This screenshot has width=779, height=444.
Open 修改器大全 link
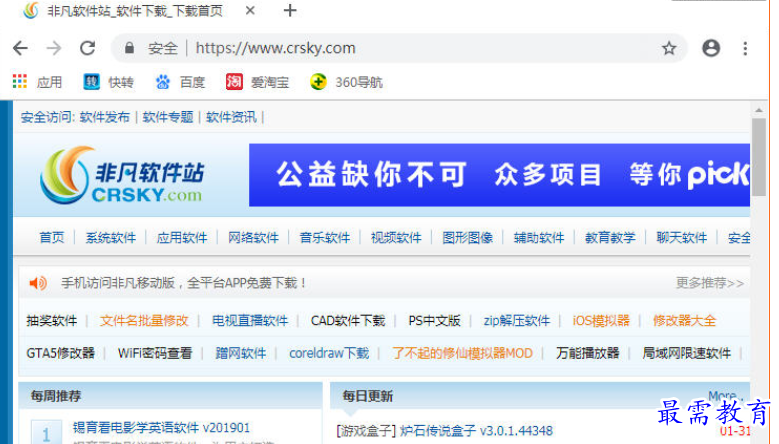[685, 321]
